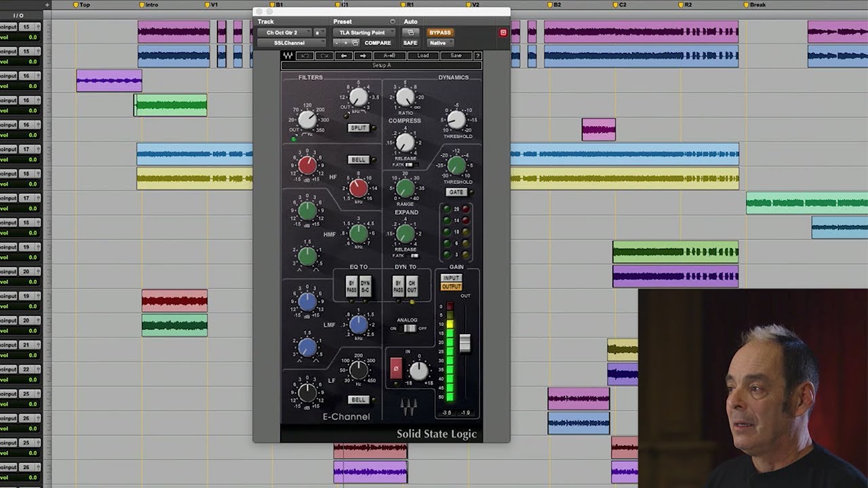
Task: Click the R2 marker on the timeline
Action: (x=685, y=5)
